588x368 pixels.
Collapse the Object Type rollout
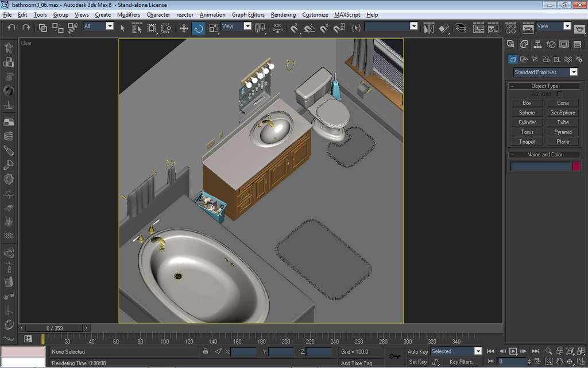pos(544,86)
